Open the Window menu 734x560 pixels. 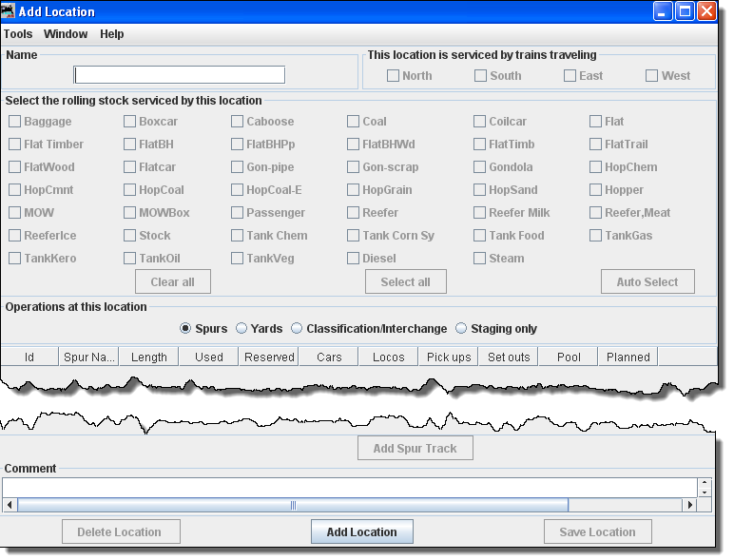pyautogui.click(x=66, y=34)
